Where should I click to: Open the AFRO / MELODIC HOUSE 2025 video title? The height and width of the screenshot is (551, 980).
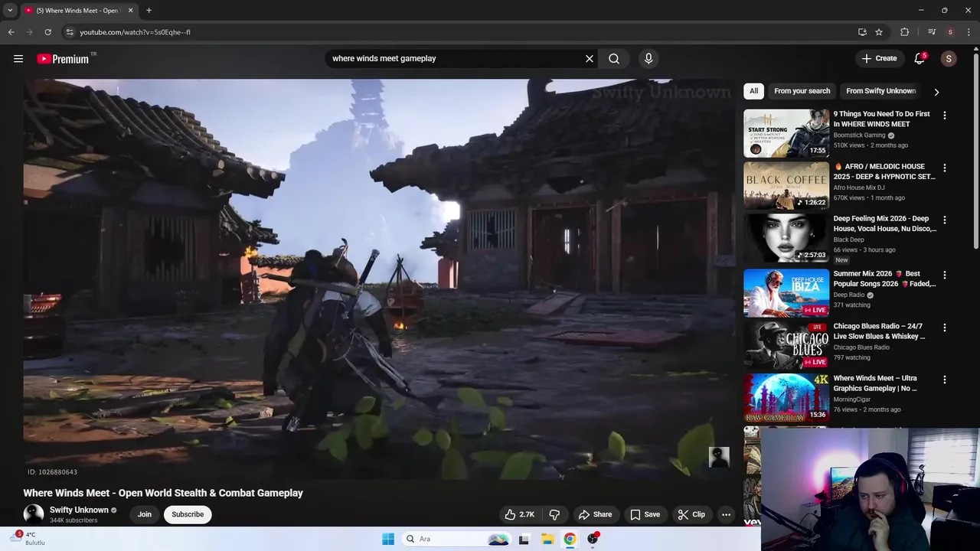click(x=884, y=171)
